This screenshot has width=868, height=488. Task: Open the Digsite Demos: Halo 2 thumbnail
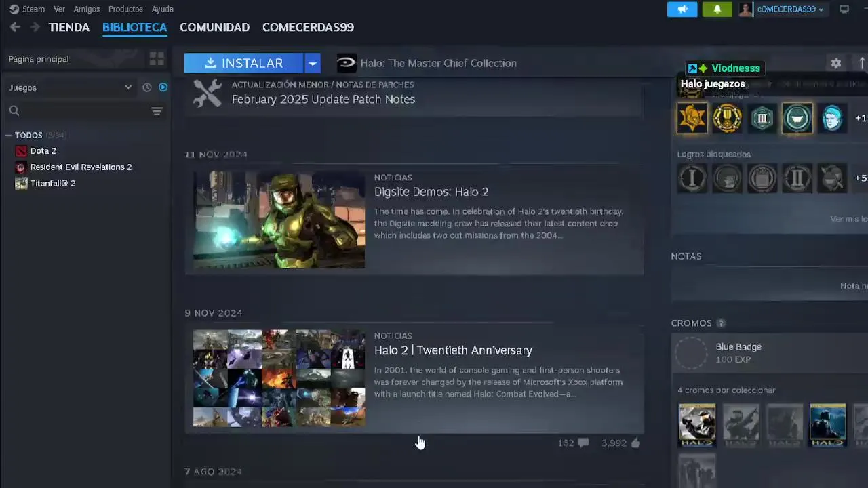(x=279, y=220)
